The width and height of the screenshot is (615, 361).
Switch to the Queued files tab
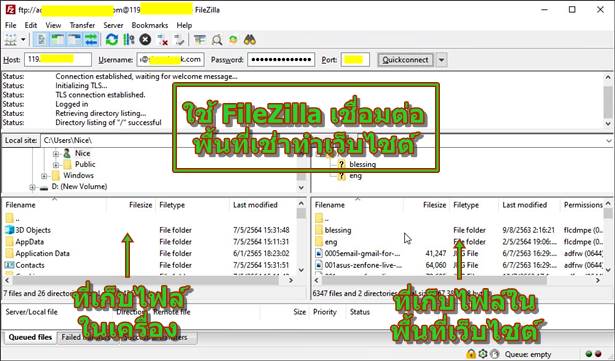(30, 337)
